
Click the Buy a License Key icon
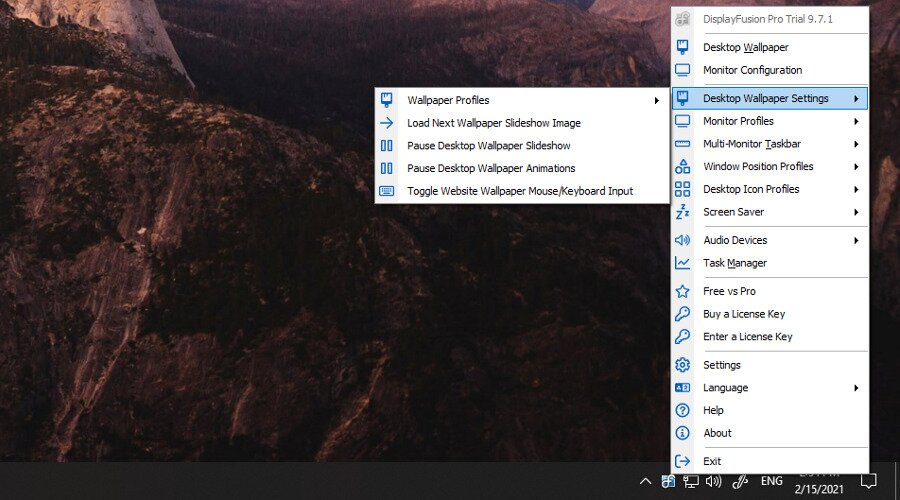tap(682, 314)
